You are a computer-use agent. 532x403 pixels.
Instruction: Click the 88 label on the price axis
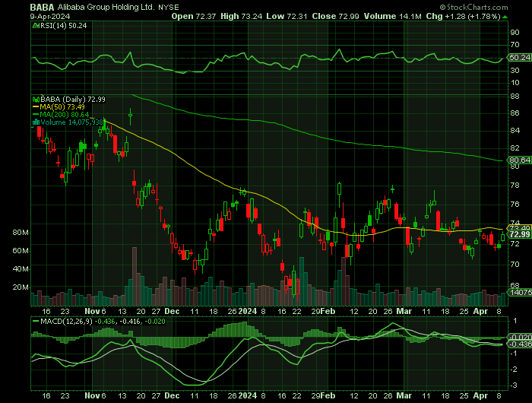(515, 97)
